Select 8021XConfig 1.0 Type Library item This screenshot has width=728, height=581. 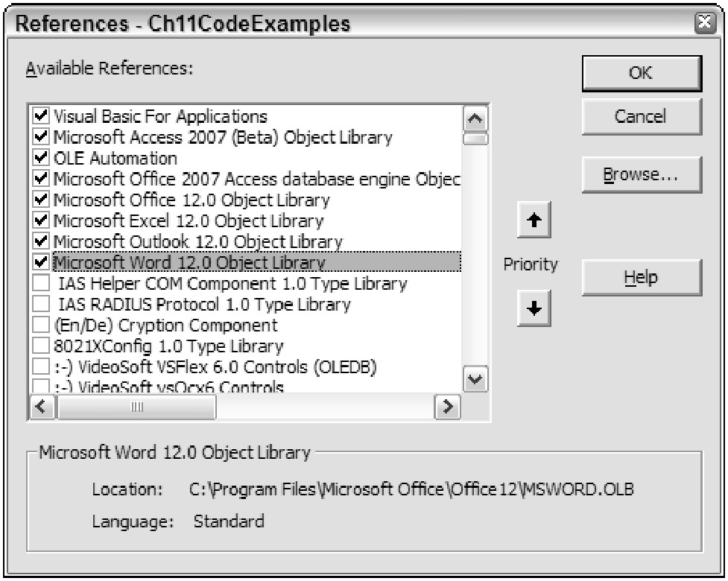tap(168, 346)
